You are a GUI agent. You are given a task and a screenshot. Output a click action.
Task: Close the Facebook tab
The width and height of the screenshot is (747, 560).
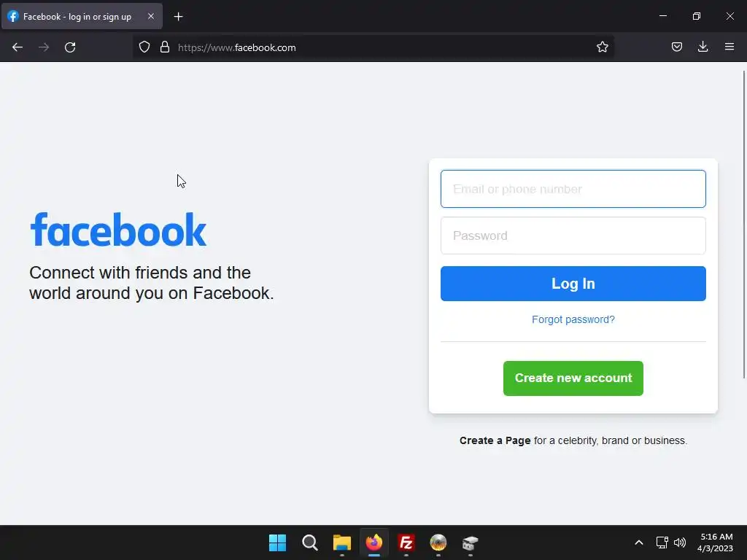150,16
